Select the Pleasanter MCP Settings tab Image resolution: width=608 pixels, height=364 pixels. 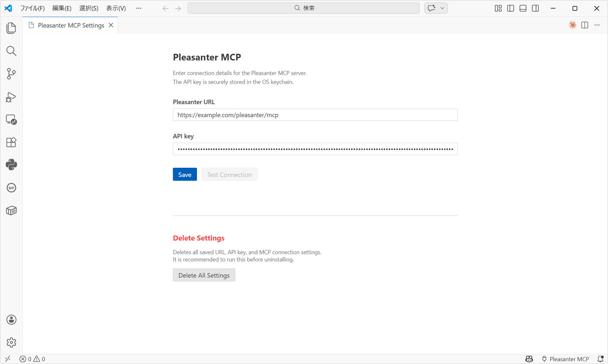[x=71, y=25]
